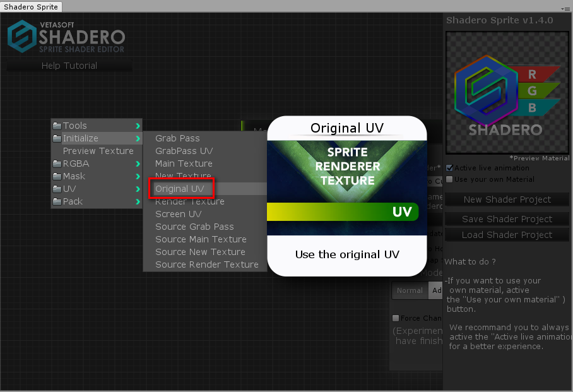Select the Normal blend mode button
Screen dimensions: 573x392
point(410,291)
